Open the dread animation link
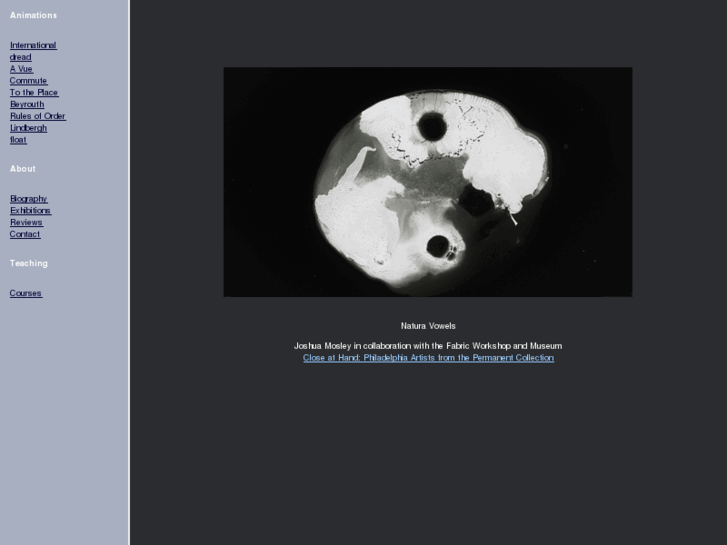 click(21, 57)
